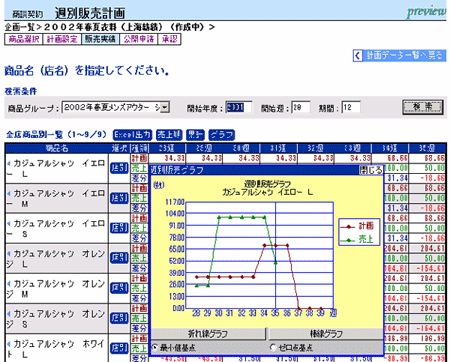The height and width of the screenshot is (362, 450).
Task: Click the 累計 button
Action: tap(195, 135)
